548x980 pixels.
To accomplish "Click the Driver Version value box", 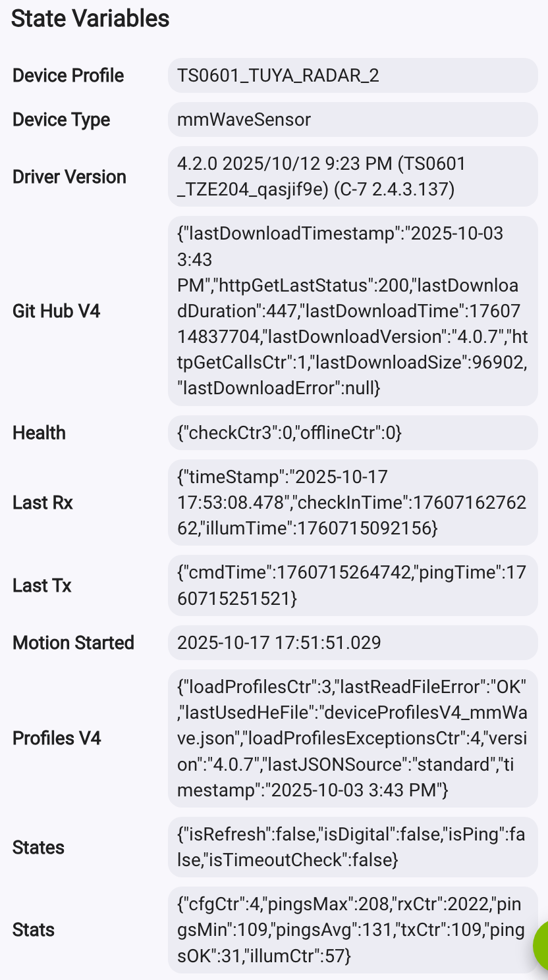I will pyautogui.click(x=352, y=176).
